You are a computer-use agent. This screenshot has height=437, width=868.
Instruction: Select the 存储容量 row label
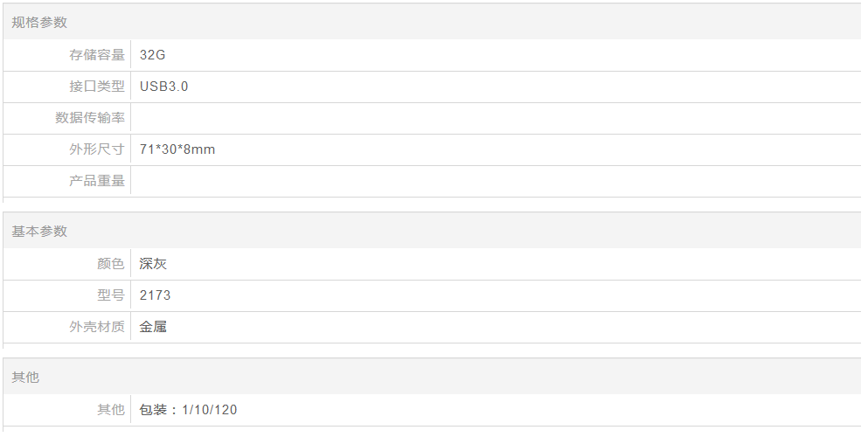click(97, 55)
